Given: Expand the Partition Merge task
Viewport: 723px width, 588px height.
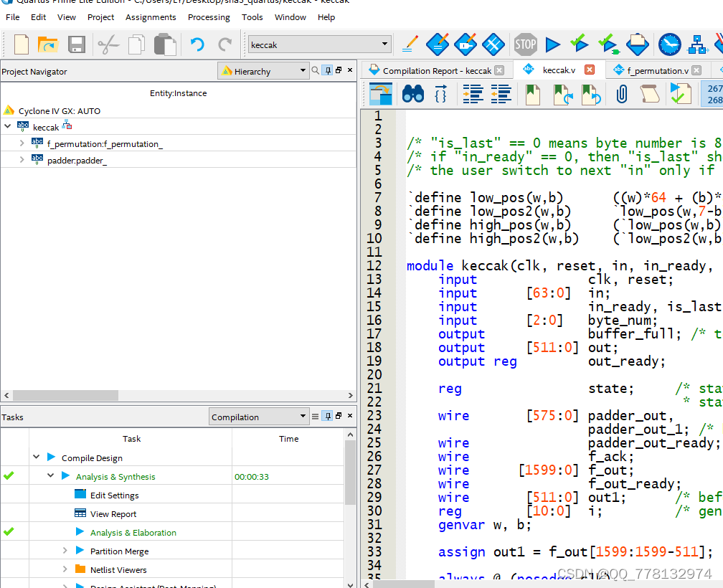Looking at the screenshot, I should click(x=65, y=550).
